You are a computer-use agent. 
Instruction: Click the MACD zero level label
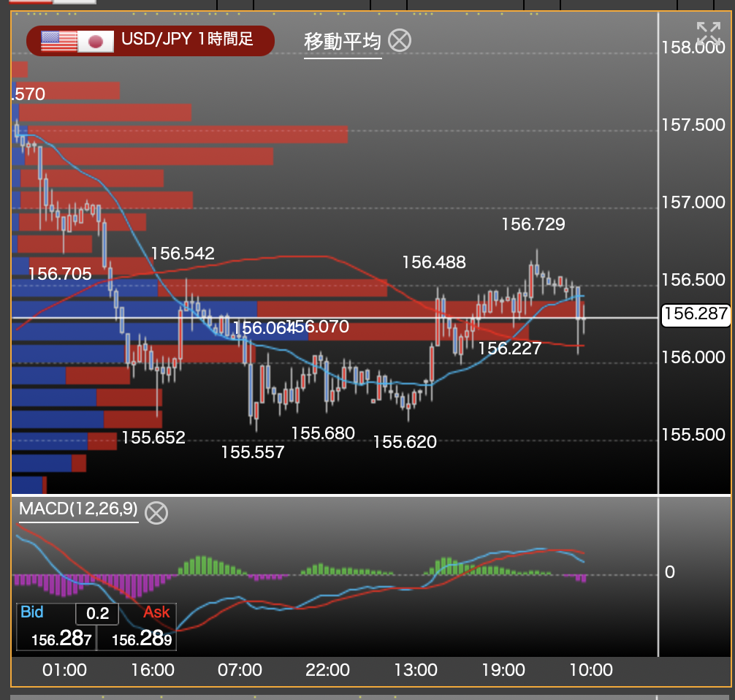coord(669,572)
